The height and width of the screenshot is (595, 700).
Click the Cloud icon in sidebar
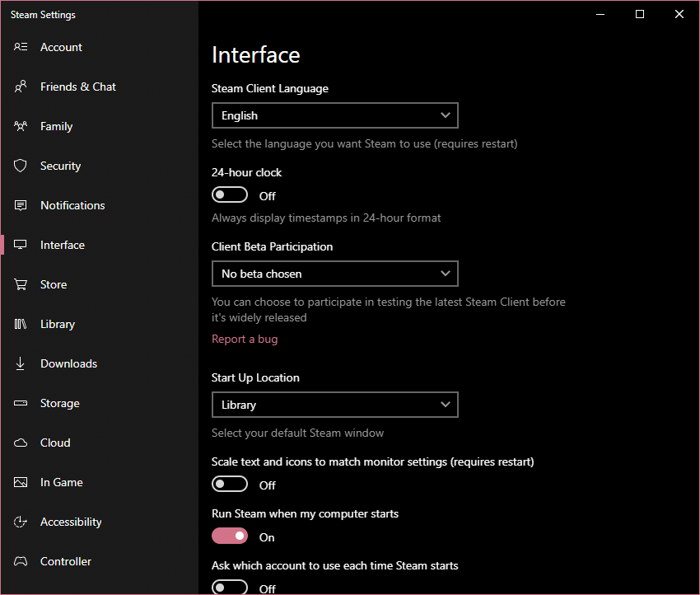tap(21, 443)
